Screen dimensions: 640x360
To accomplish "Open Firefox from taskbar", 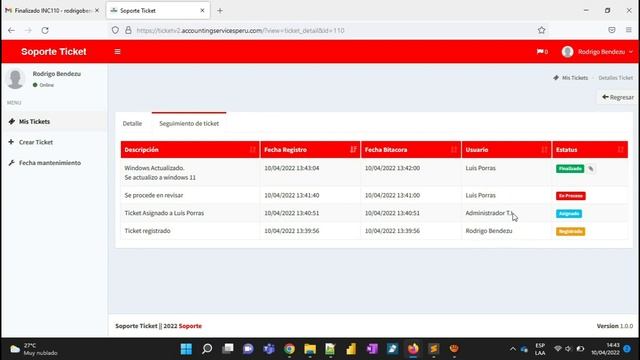I will coord(413,349).
